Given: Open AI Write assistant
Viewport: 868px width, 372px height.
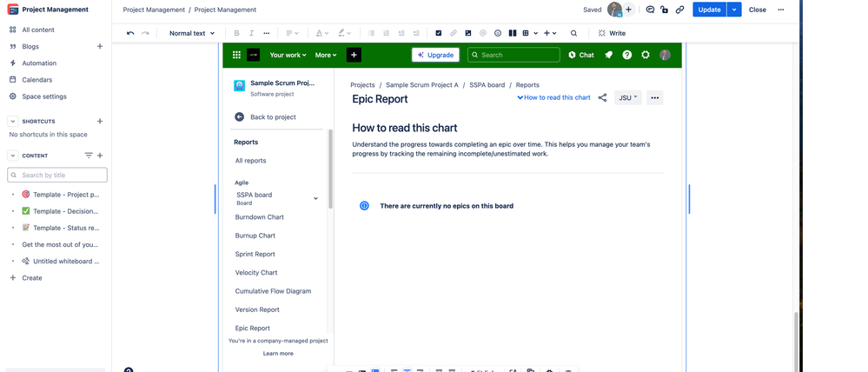Looking at the screenshot, I should 612,33.
